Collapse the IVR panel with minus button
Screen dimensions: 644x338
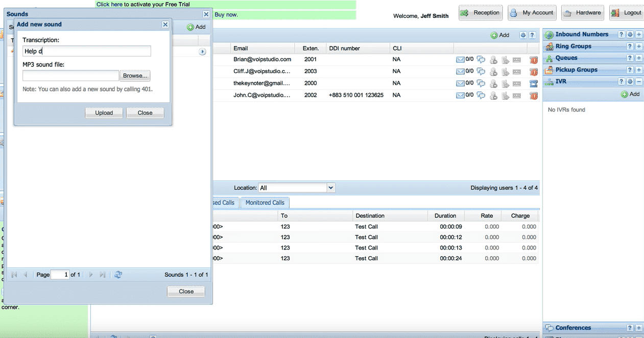pos(638,82)
